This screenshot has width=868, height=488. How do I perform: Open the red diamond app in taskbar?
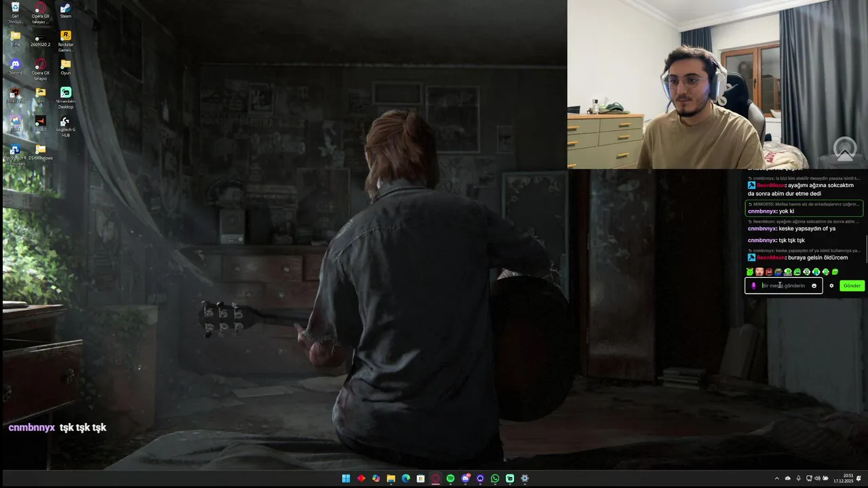pos(361,479)
